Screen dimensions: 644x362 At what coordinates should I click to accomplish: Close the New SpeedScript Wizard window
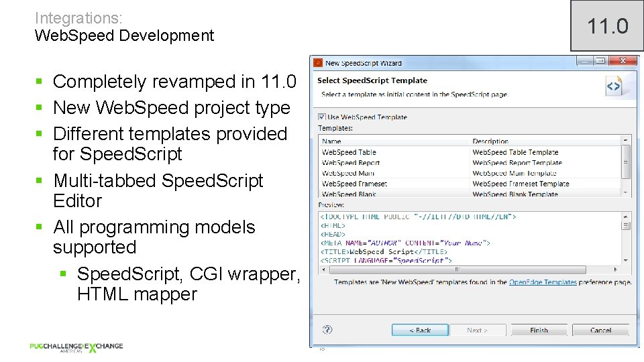click(623, 61)
